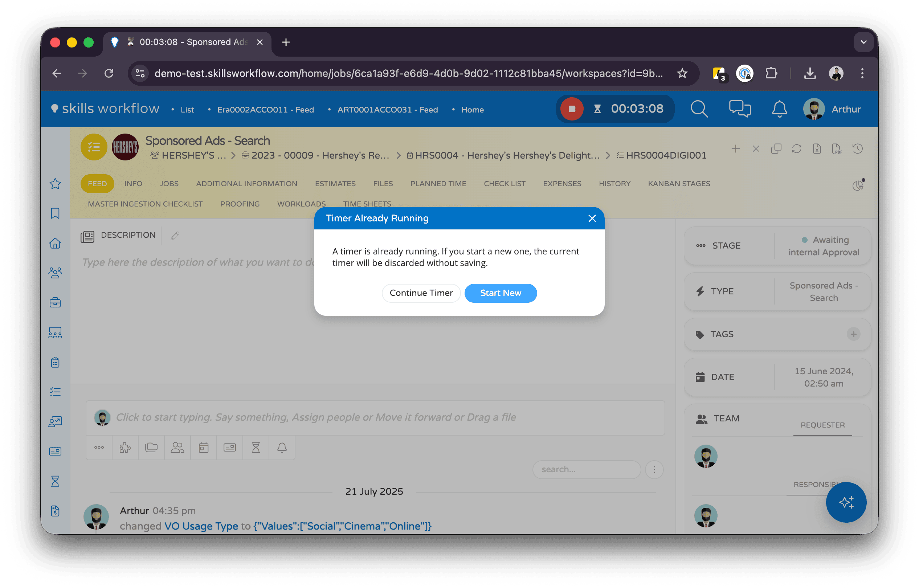Expand the browser tab search dropdown arrow
Image resolution: width=919 pixels, height=588 pixels.
863,42
